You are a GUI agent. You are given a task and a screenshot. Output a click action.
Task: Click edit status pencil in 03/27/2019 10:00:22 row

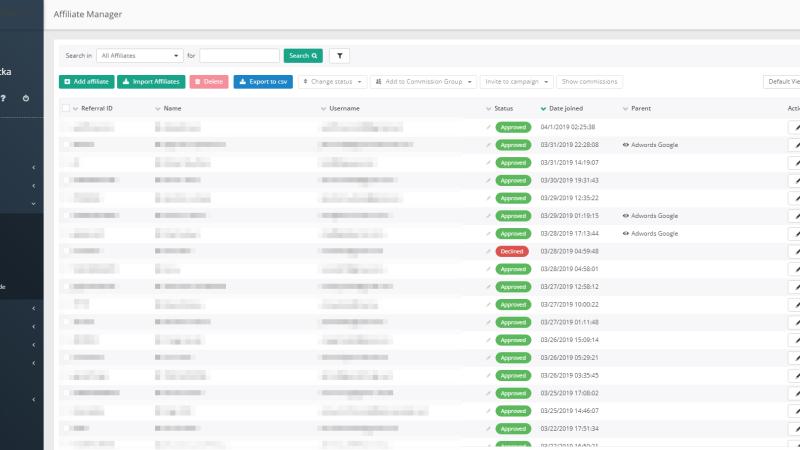coord(488,305)
